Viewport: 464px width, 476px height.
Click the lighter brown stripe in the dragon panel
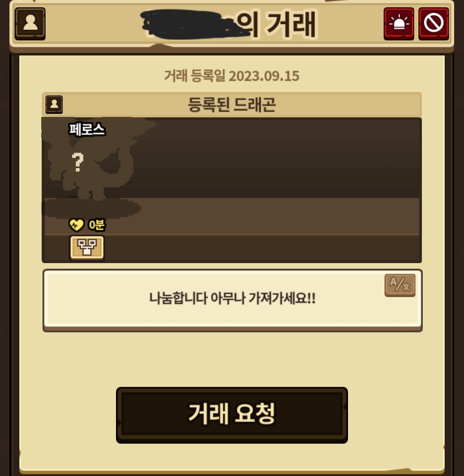pos(273,216)
